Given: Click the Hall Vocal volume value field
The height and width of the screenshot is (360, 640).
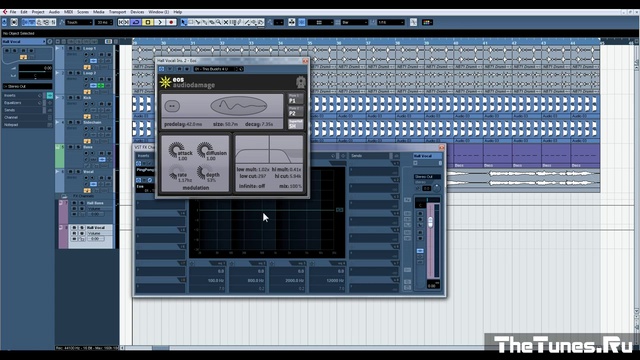Looking at the screenshot, I should (x=95, y=238).
